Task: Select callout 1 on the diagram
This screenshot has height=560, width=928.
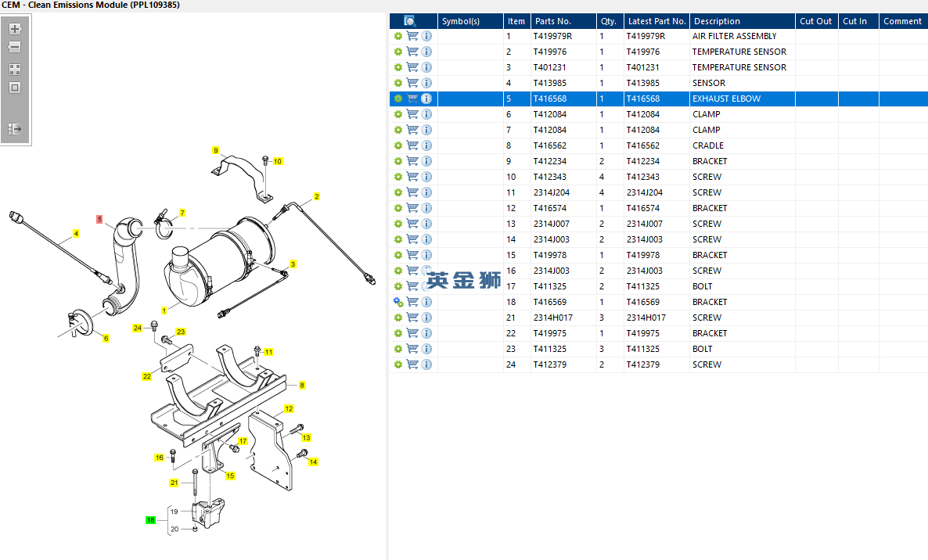Action: [164, 311]
